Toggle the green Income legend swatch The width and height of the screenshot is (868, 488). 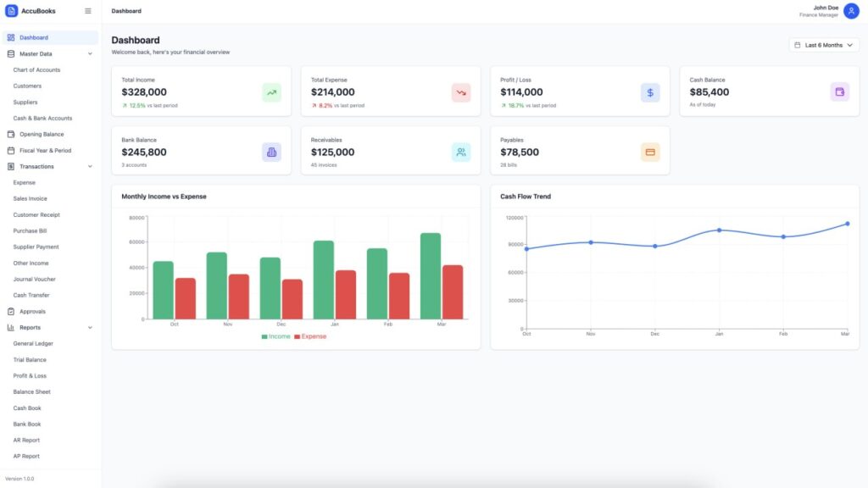tap(264, 336)
